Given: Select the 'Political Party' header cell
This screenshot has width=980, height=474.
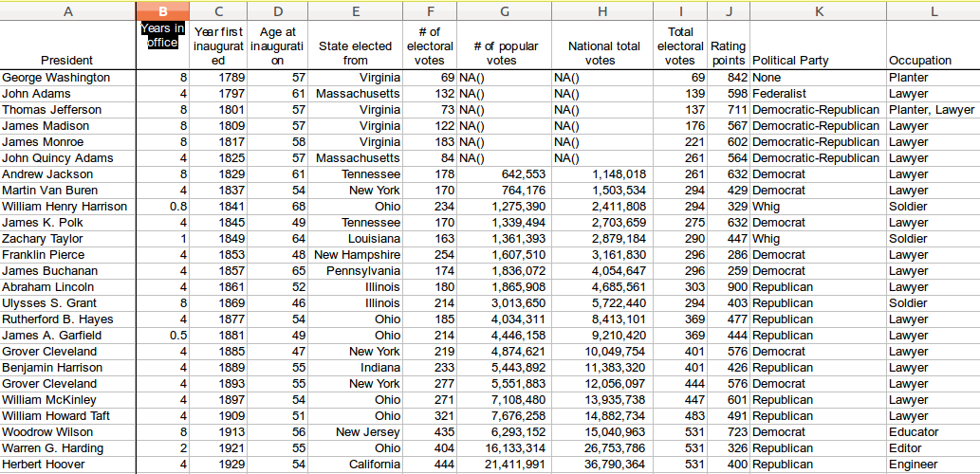Looking at the screenshot, I should click(x=818, y=61).
